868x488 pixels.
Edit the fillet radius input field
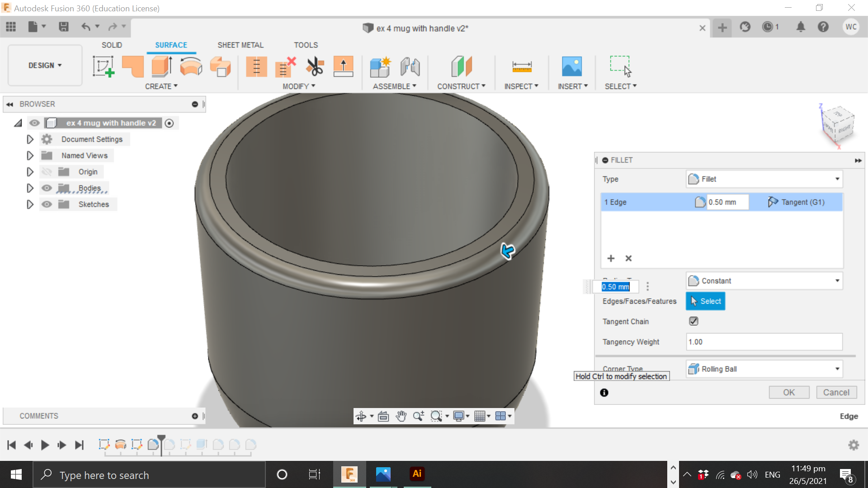(615, 286)
